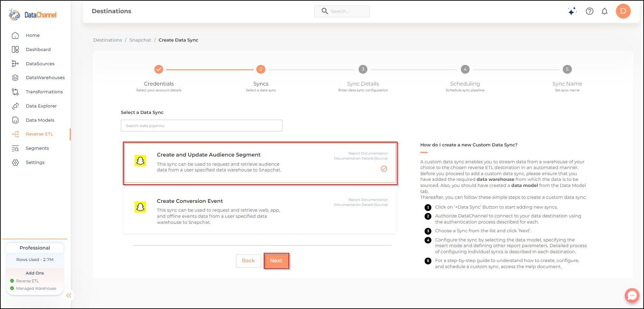This screenshot has width=644, height=309.
Task: Open the Reverse ETL sidebar icon
Action: point(15,134)
